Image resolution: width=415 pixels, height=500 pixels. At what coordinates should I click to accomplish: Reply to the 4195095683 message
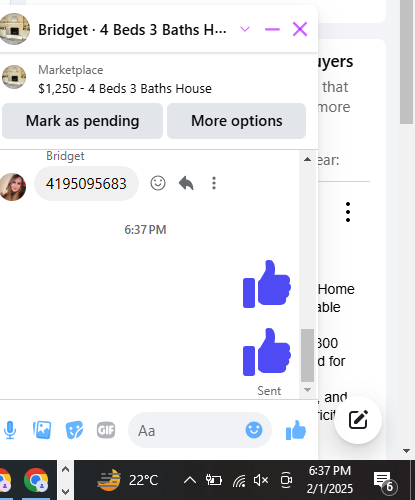pyautogui.click(x=186, y=183)
